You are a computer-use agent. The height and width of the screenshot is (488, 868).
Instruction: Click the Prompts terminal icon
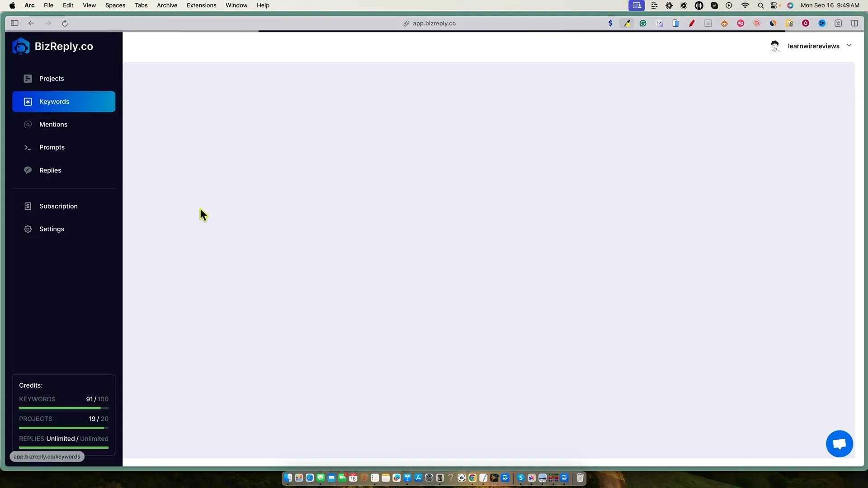point(28,147)
